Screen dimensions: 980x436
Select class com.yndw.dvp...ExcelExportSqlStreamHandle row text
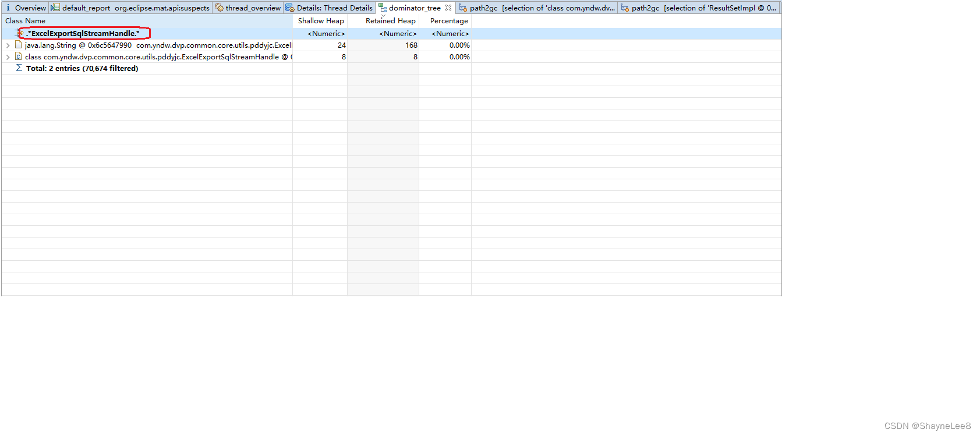[x=158, y=56]
